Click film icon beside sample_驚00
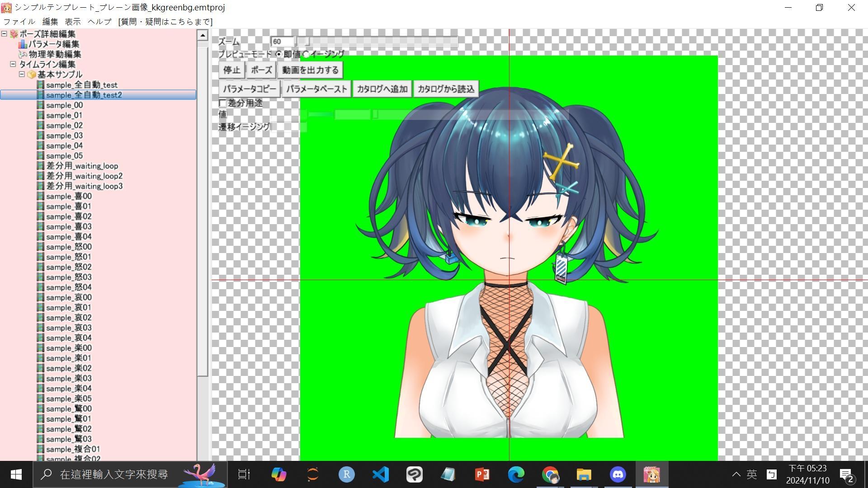868x488 pixels. 40,409
